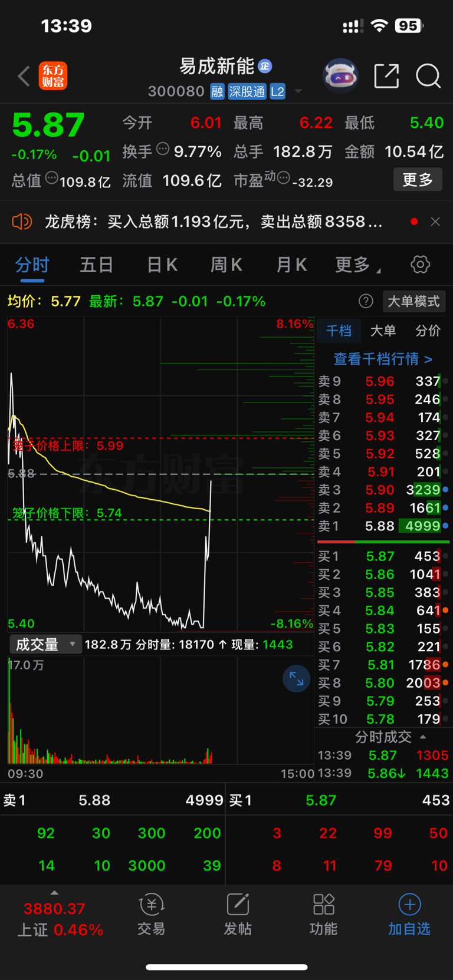
Task: Tap the 3000 sell order entry
Action: [147, 866]
